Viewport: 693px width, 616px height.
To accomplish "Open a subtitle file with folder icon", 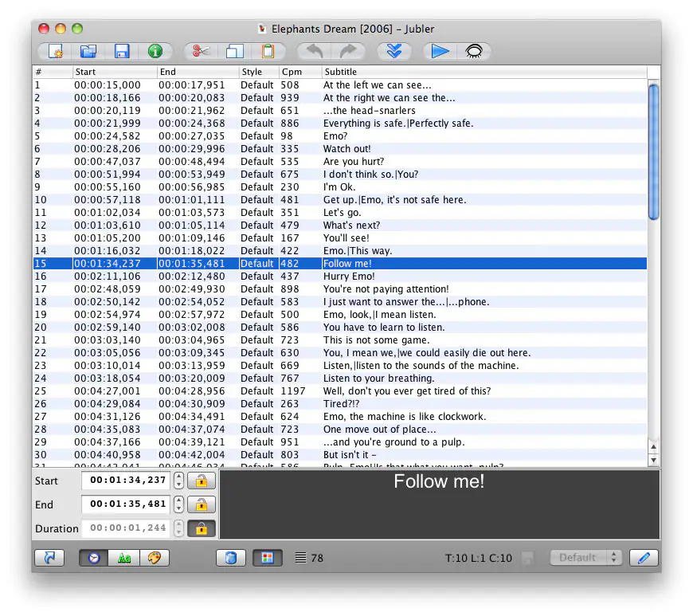I will pos(88,51).
